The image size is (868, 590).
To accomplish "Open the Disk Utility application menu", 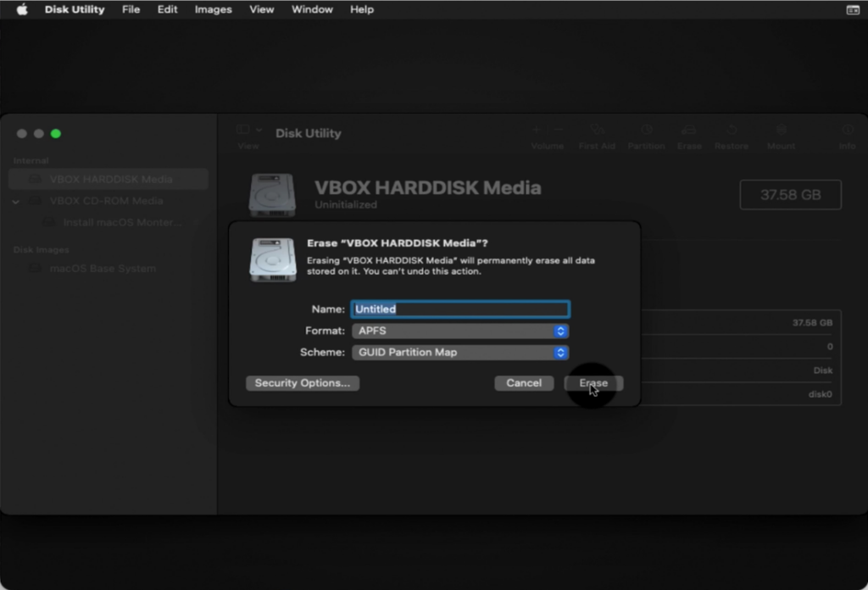I will tap(75, 9).
